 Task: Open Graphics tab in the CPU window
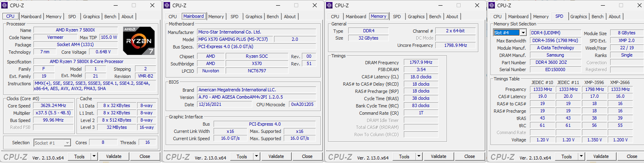(x=91, y=17)
